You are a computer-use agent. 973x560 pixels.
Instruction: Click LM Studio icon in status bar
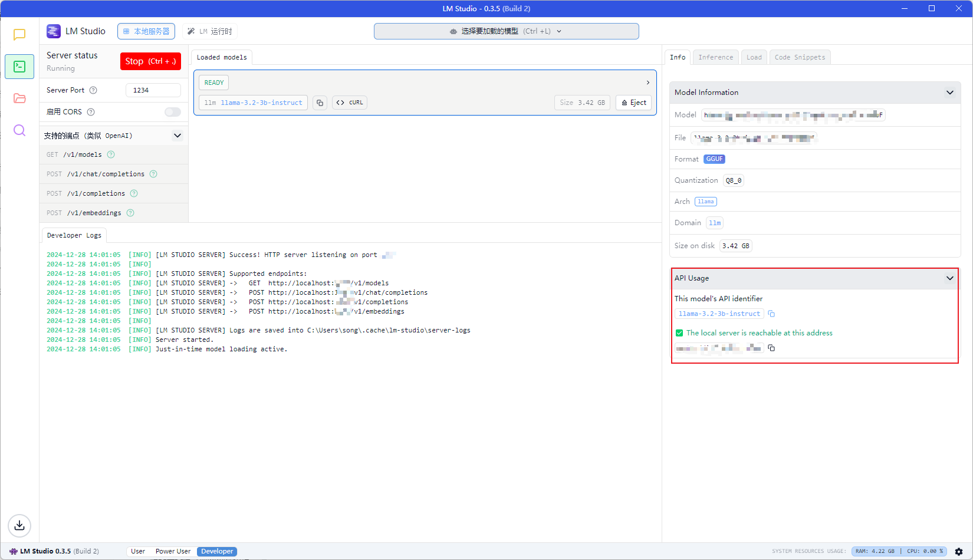pyautogui.click(x=14, y=551)
